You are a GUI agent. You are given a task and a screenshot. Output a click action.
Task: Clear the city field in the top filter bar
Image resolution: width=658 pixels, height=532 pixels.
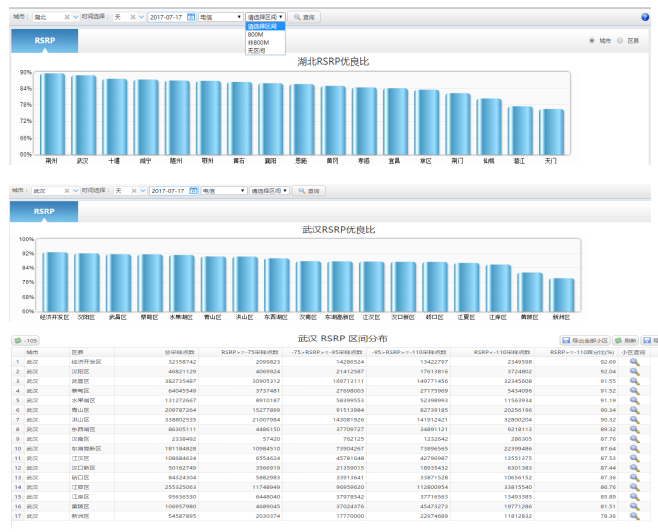click(x=67, y=17)
